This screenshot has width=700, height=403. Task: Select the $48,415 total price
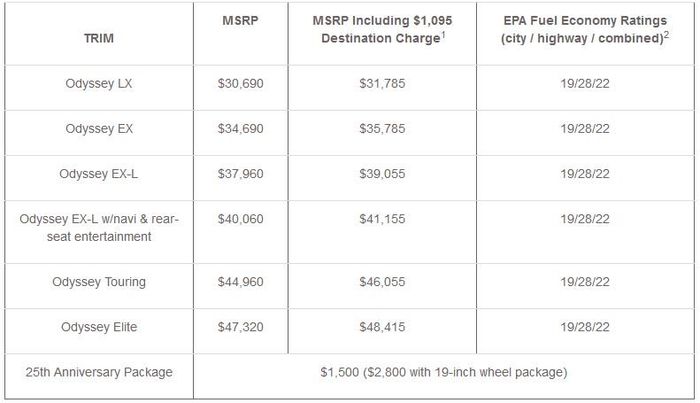382,327
